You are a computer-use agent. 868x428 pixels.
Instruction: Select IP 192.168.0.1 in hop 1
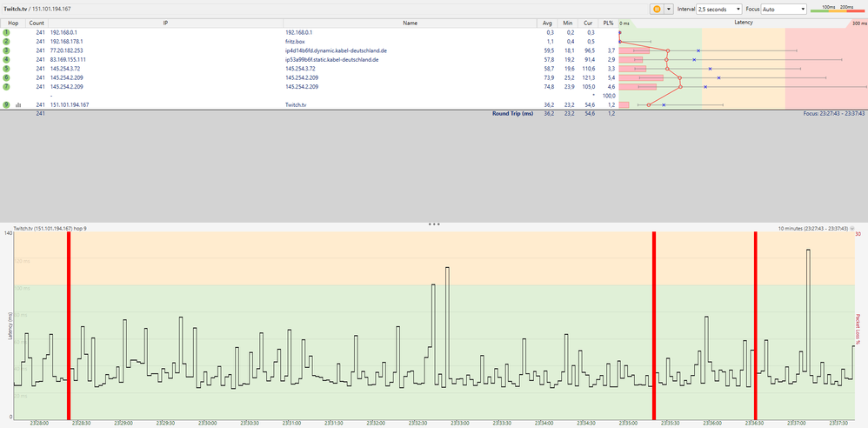pos(63,32)
